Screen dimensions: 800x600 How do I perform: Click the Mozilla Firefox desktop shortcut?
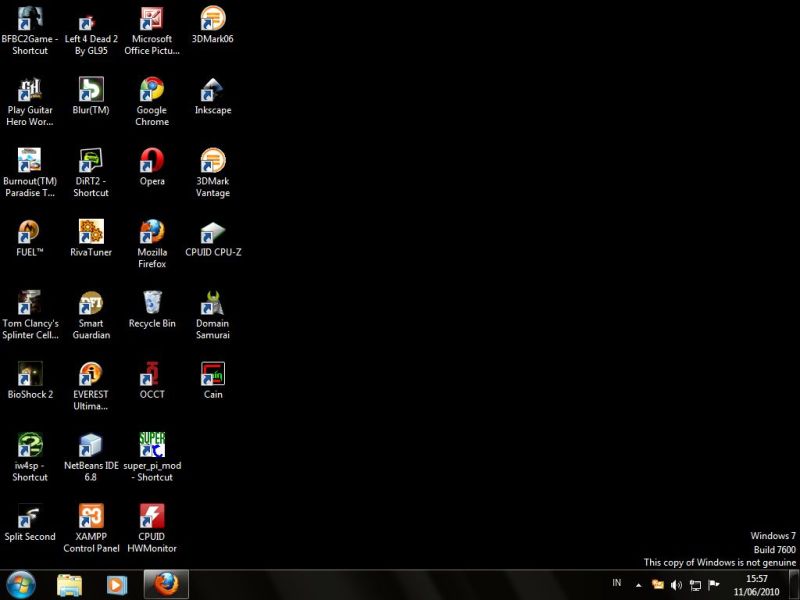click(x=152, y=232)
